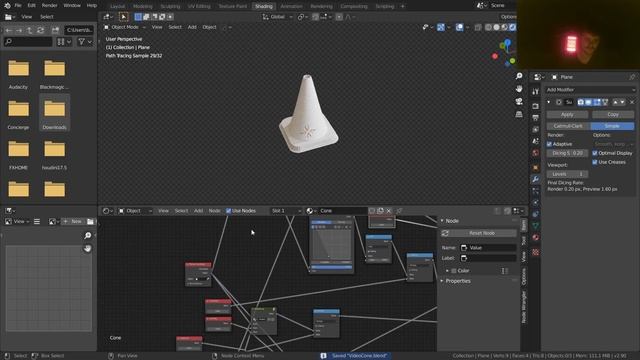The width and height of the screenshot is (640, 360).
Task: Open the Render menu
Action: coord(49,6)
